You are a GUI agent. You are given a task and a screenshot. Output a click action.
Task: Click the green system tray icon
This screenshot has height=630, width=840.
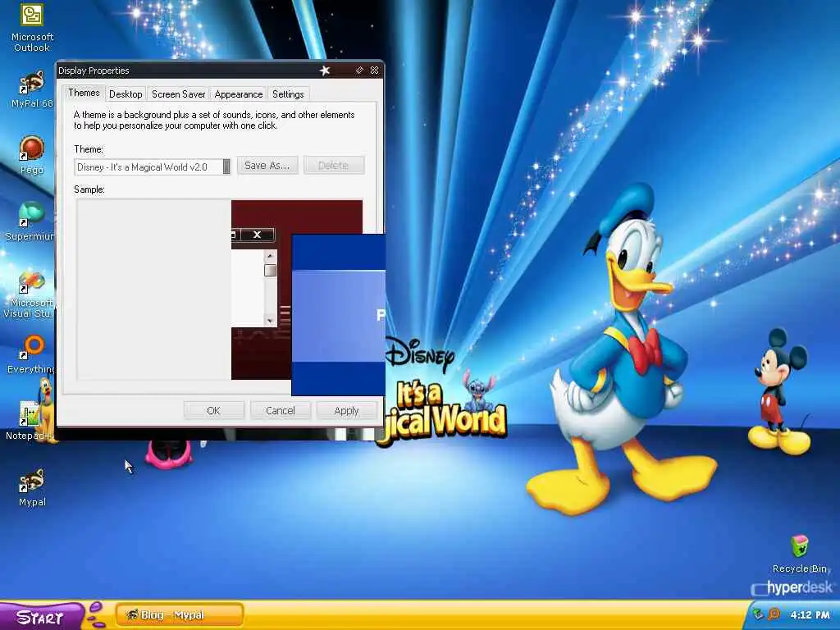click(758, 614)
